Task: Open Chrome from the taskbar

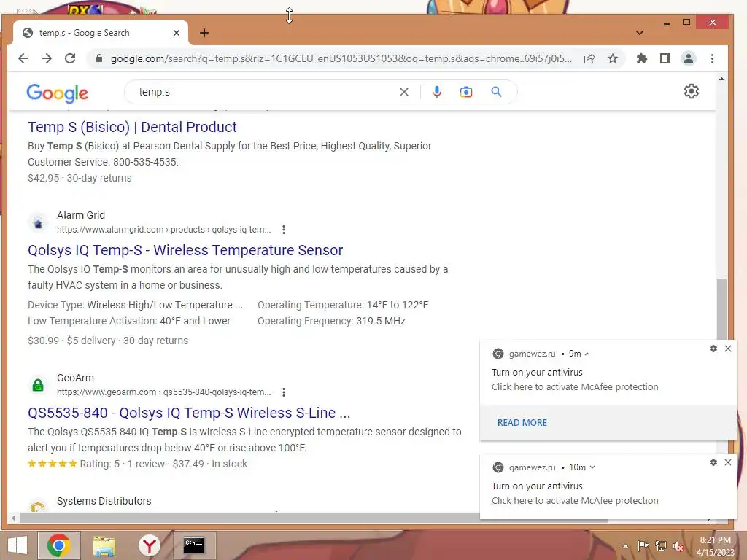Action: 59,545
